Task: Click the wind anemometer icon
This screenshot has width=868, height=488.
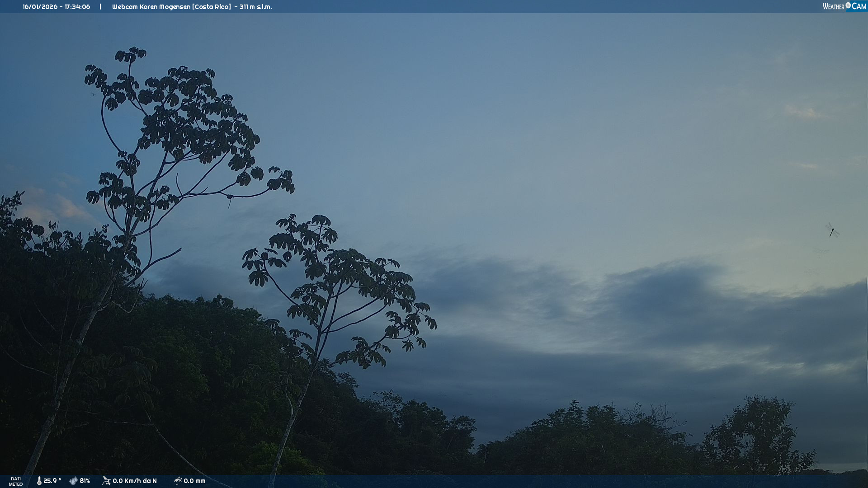Action: click(106, 481)
